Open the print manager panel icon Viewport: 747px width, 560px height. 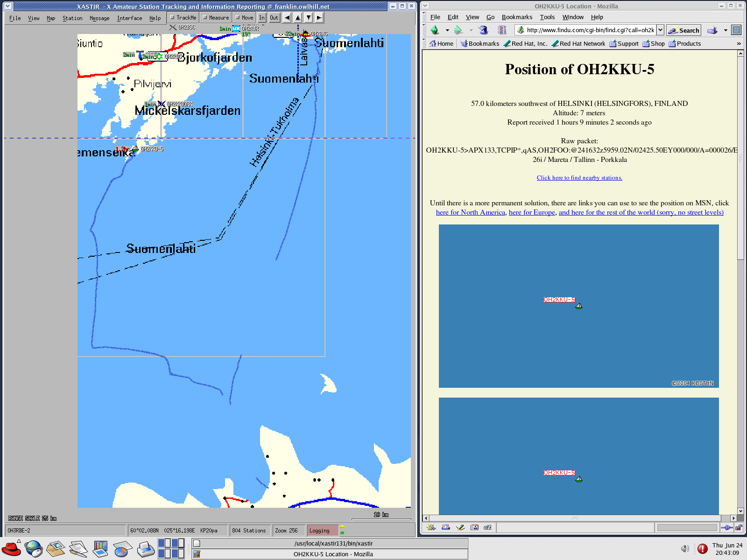pyautogui.click(x=146, y=548)
